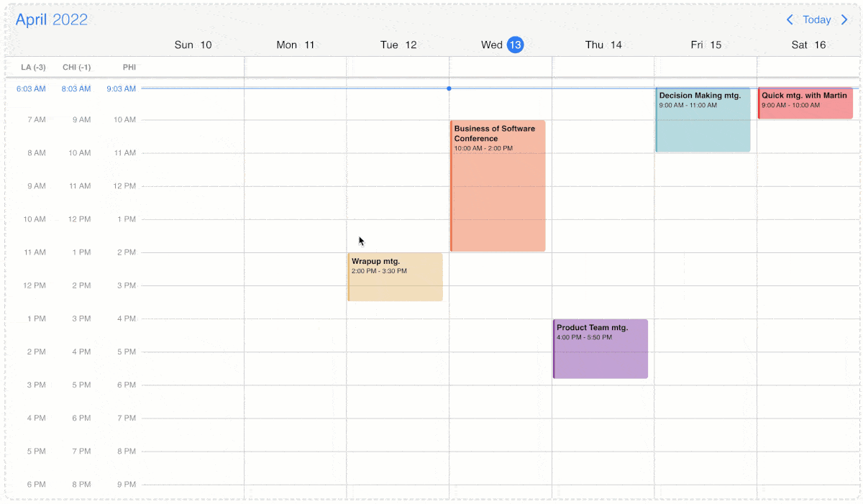
Task: Open the Wrapup mtg. event
Action: point(395,277)
